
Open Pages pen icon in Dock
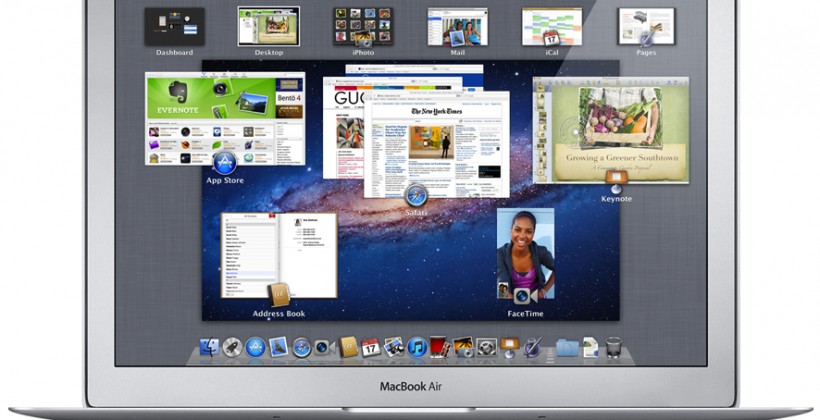532,347
